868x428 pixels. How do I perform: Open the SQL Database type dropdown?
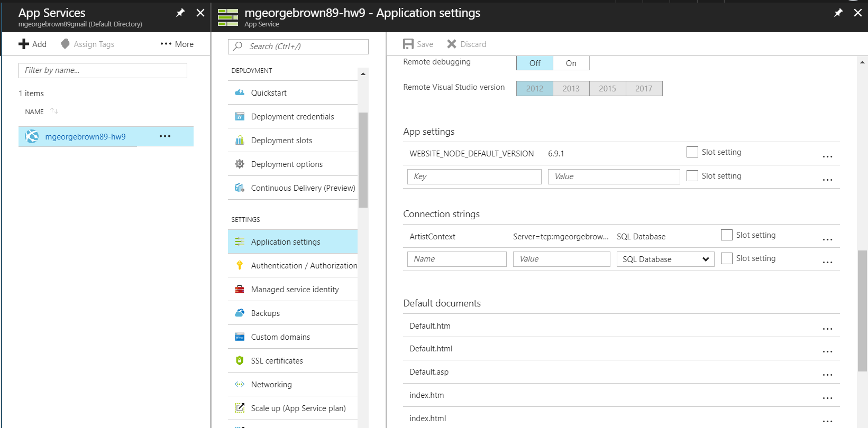(x=665, y=259)
